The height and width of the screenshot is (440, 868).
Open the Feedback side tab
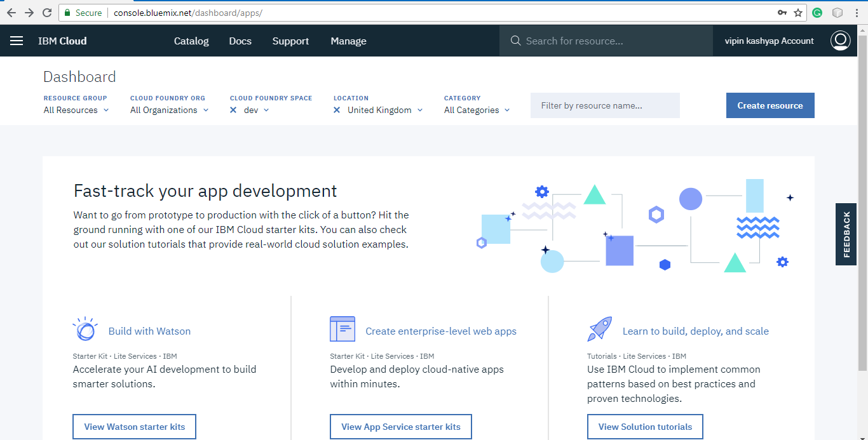[846, 234]
